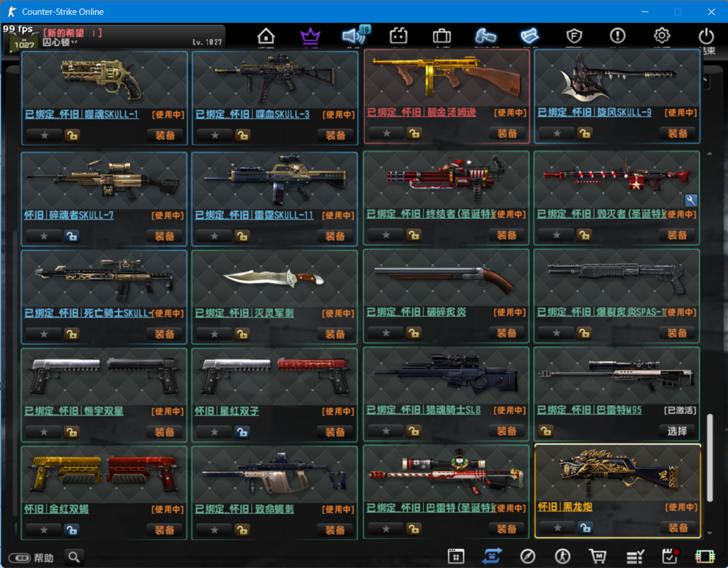Click the lock icon on 噬魂SKULL-1 card
This screenshot has height=568, width=728.
(x=72, y=135)
